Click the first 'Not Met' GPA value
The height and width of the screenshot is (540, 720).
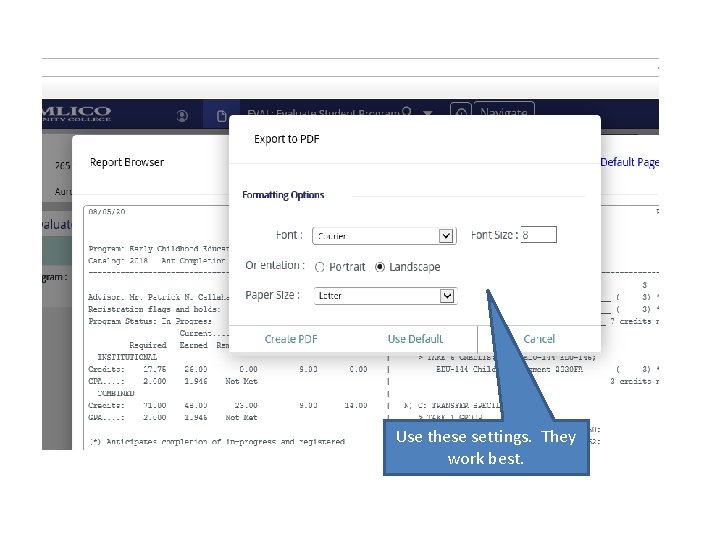pyautogui.click(x=241, y=381)
